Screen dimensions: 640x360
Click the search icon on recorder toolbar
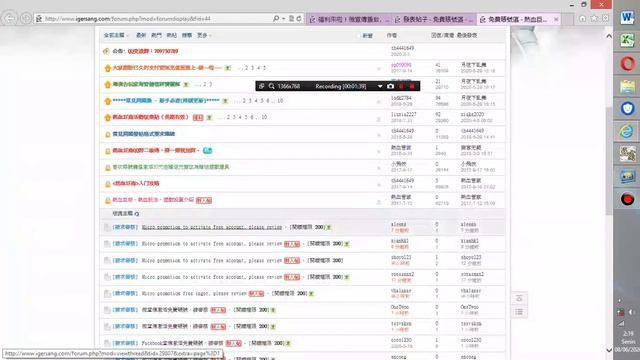271,86
